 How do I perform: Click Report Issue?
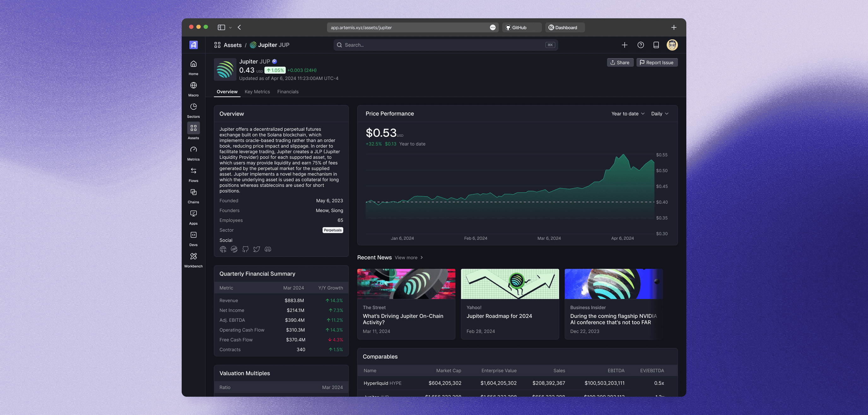point(657,62)
